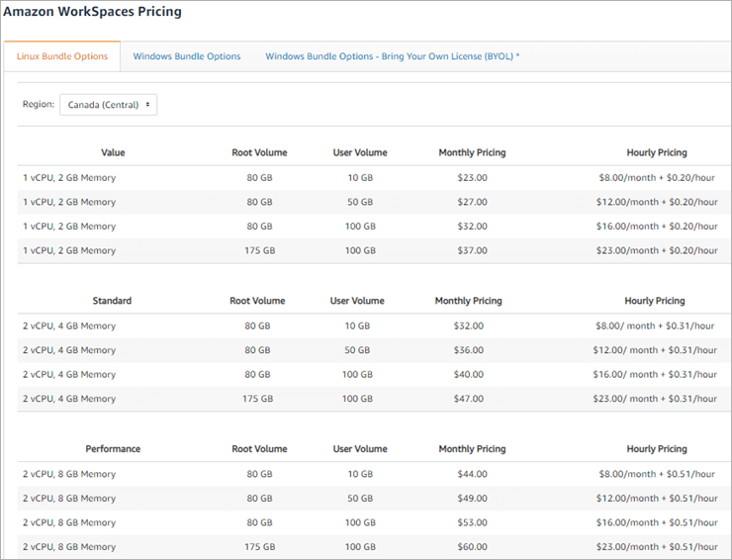Select the $8.00/month + $0.20/hour hourly price
Viewport: 732px width, 560px height.
click(x=658, y=178)
